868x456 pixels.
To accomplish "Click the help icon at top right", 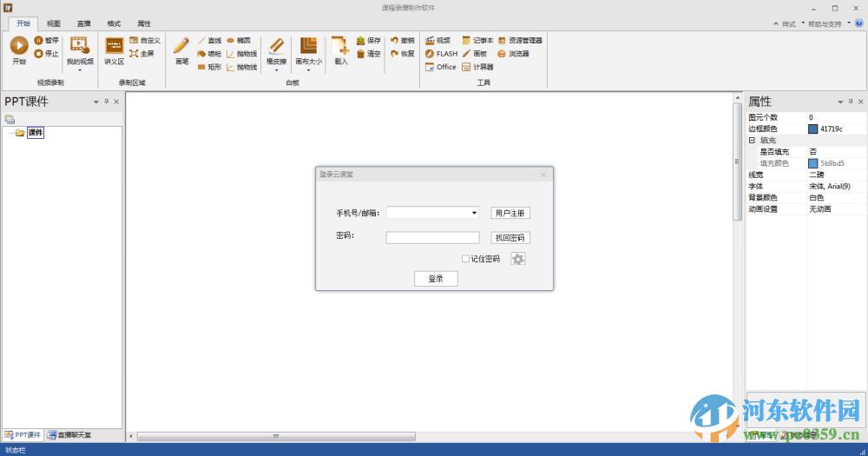I will pos(859,23).
